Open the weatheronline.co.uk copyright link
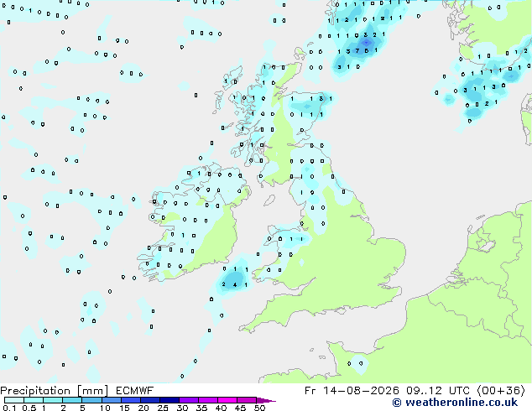532x411 pixels. tap(455, 403)
